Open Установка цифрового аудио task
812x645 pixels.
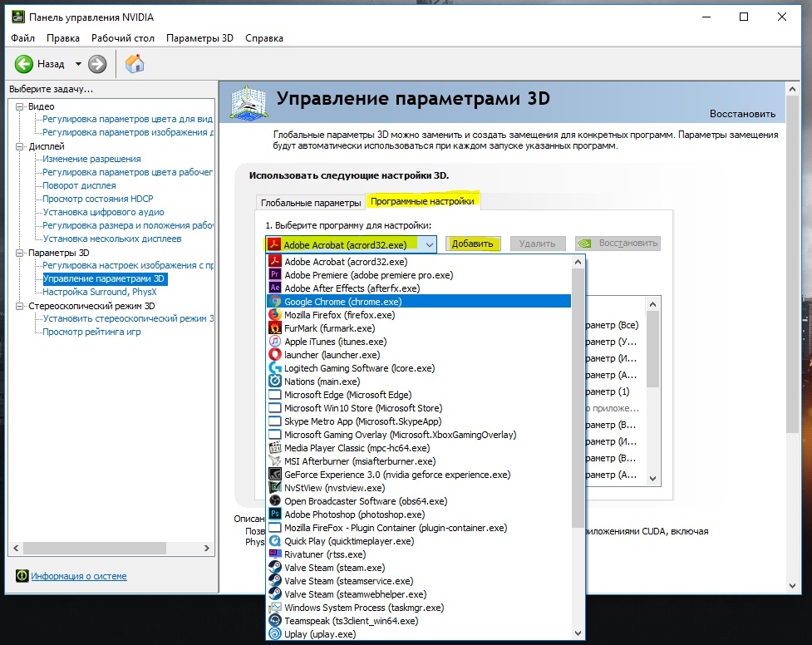[x=104, y=212]
